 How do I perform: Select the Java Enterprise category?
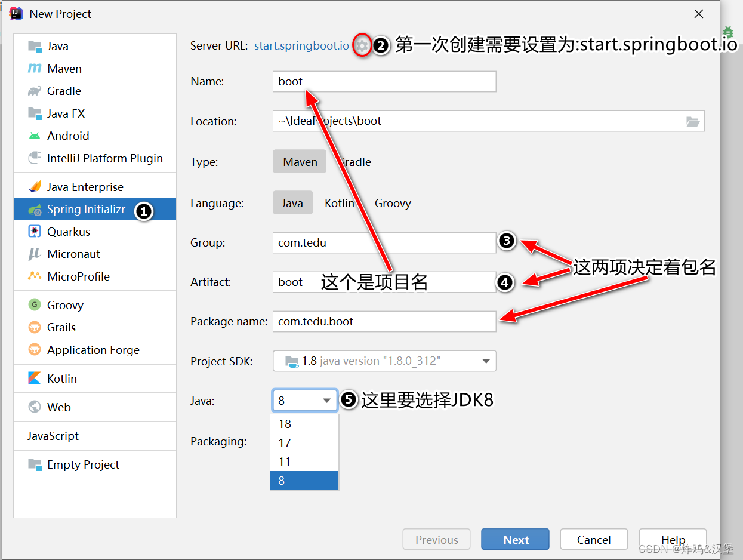tap(85, 186)
